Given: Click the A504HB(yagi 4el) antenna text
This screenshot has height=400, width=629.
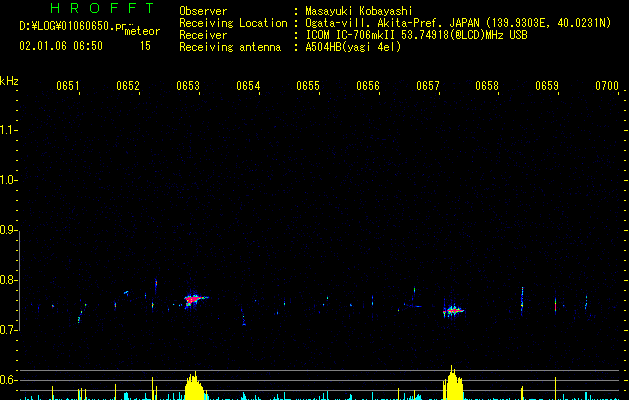Looking at the screenshot, I should [353, 47].
